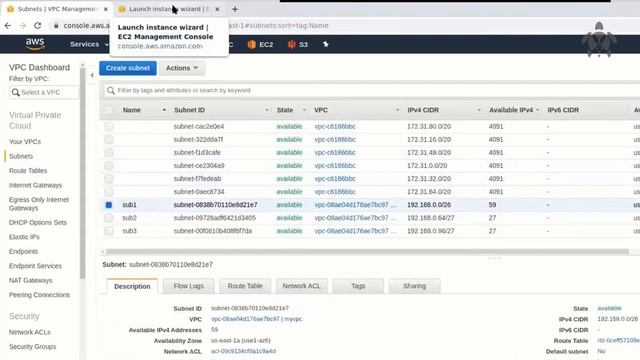The image size is (640, 360).
Task: Open VPC Dashboard heading link
Action: click(39, 67)
